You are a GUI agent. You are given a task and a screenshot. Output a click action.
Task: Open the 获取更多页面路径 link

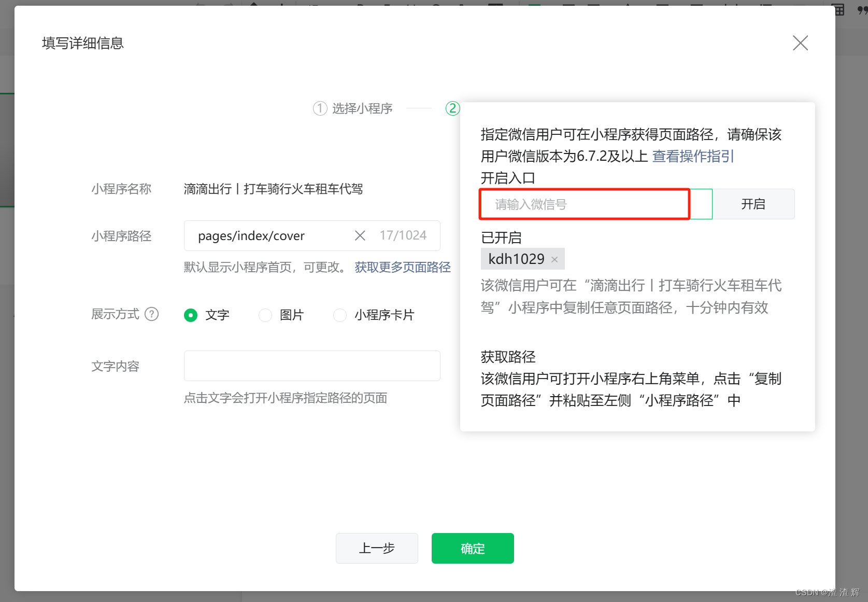point(403,267)
